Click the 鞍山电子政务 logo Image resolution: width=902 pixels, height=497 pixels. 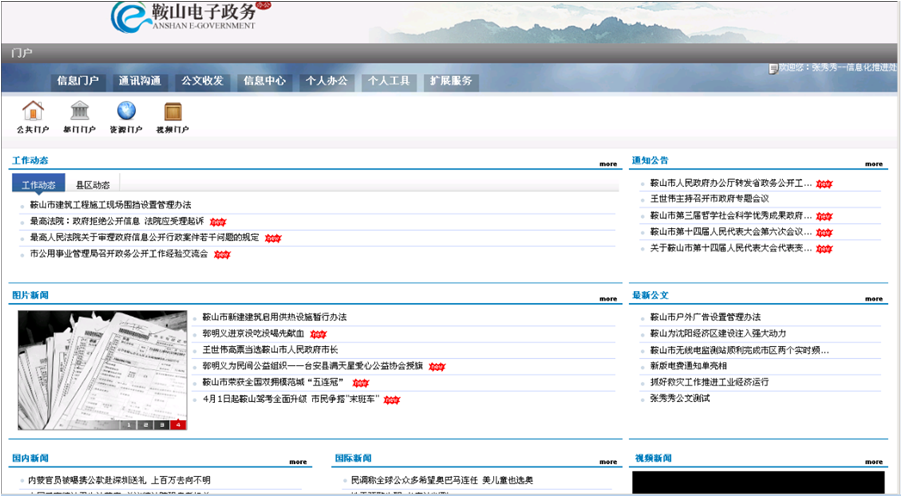tap(190, 17)
